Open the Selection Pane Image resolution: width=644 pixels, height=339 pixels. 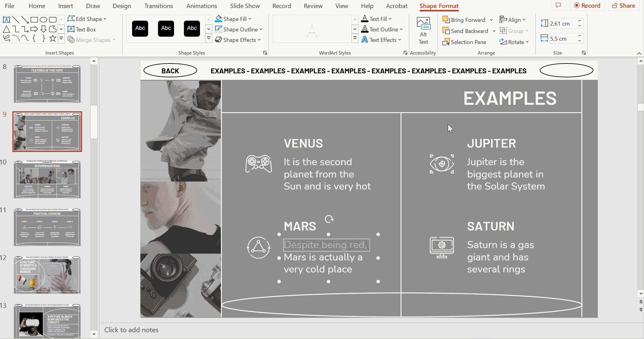click(464, 42)
